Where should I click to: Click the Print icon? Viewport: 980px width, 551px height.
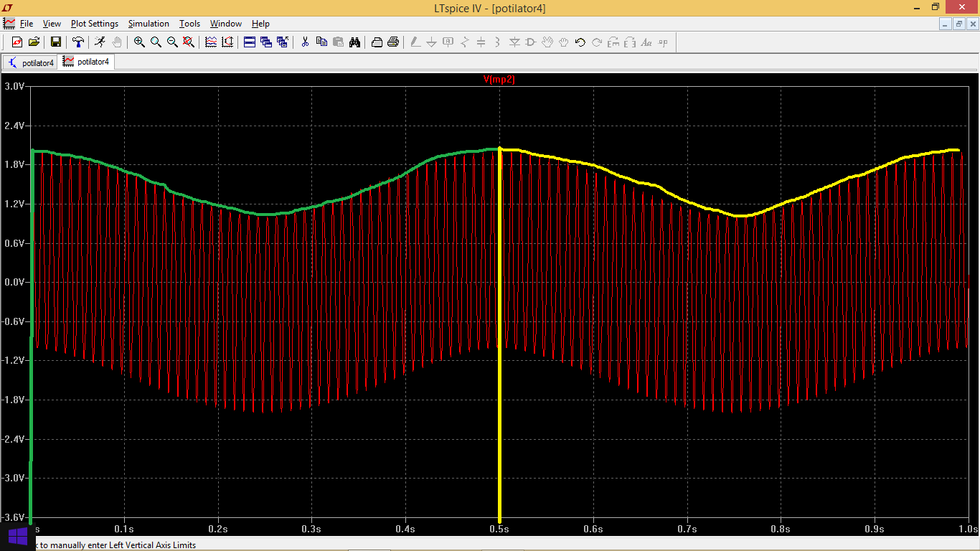393,42
